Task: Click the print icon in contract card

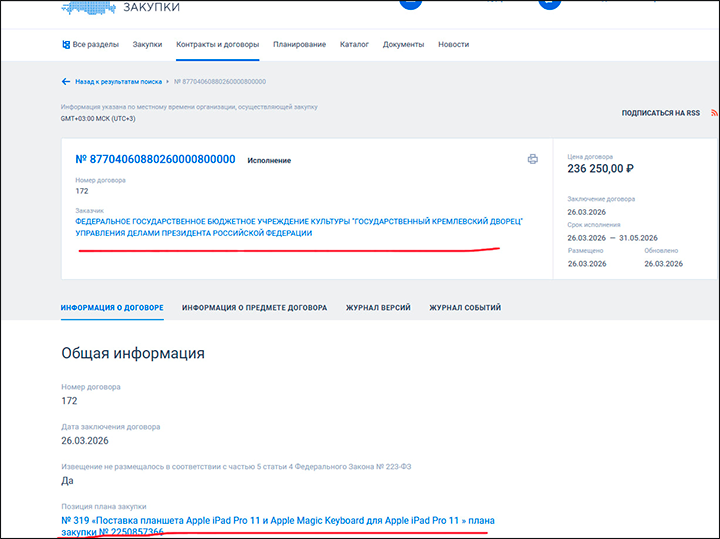Action: click(533, 159)
